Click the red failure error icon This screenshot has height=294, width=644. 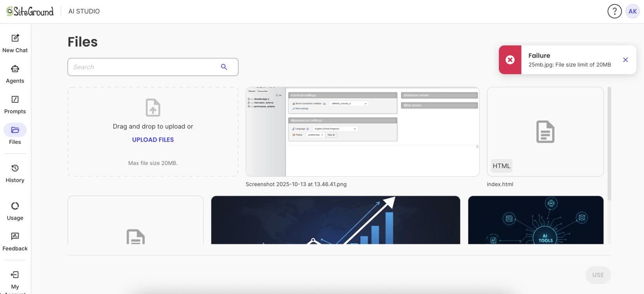510,60
